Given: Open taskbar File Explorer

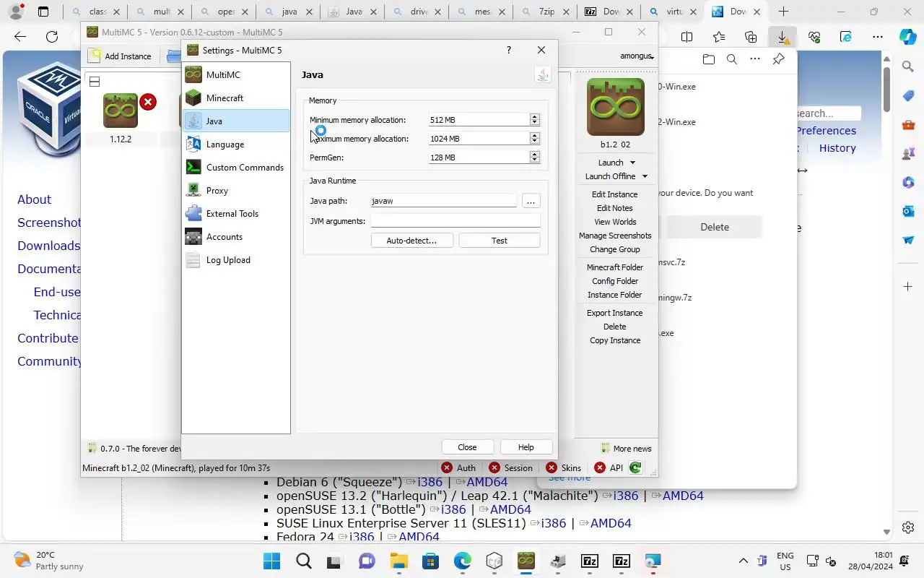Looking at the screenshot, I should click(399, 561).
